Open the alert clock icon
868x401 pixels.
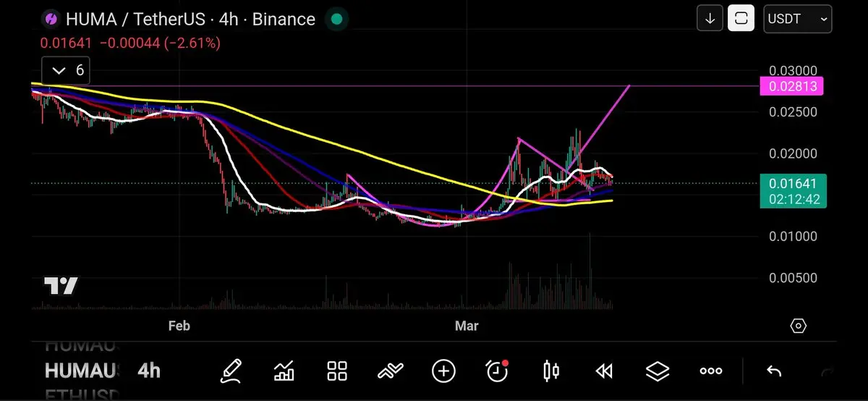[x=497, y=371]
